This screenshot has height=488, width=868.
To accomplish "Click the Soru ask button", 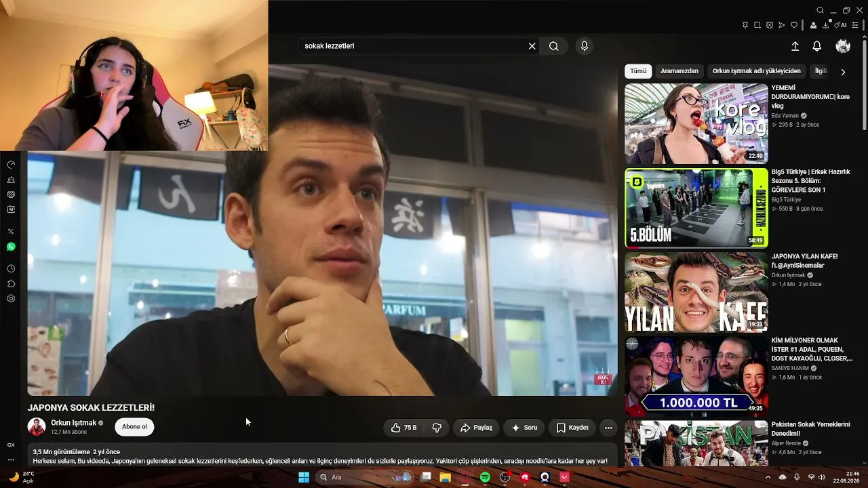I will click(x=524, y=428).
